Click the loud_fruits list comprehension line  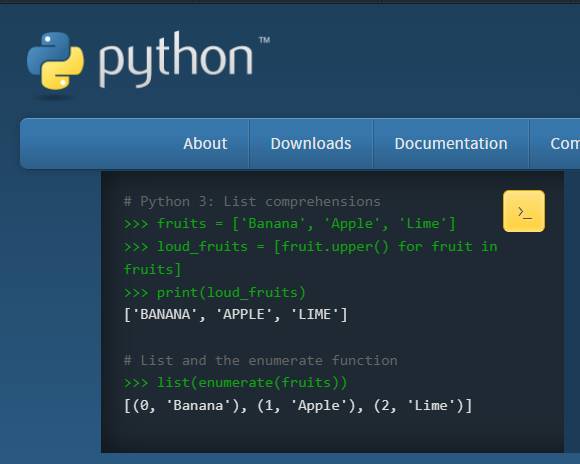pos(311,246)
